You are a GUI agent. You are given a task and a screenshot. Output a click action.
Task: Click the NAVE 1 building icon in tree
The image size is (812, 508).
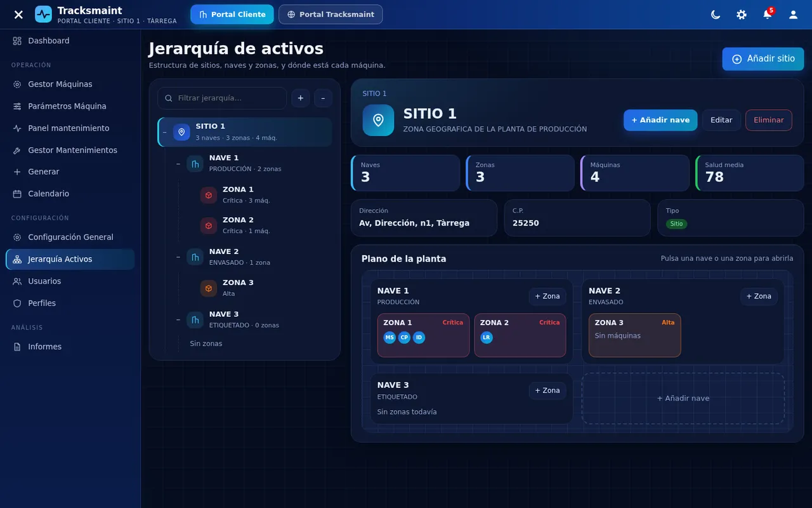tap(195, 164)
